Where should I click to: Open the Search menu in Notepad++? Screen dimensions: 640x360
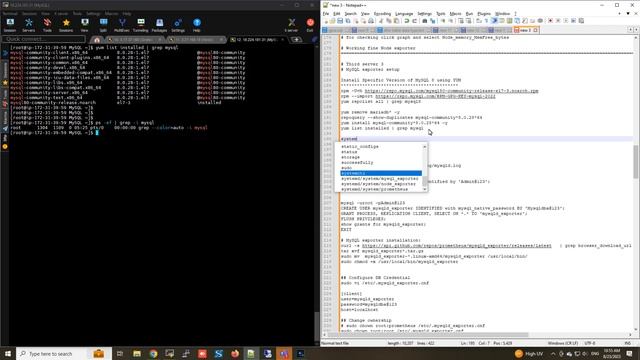(350, 14)
